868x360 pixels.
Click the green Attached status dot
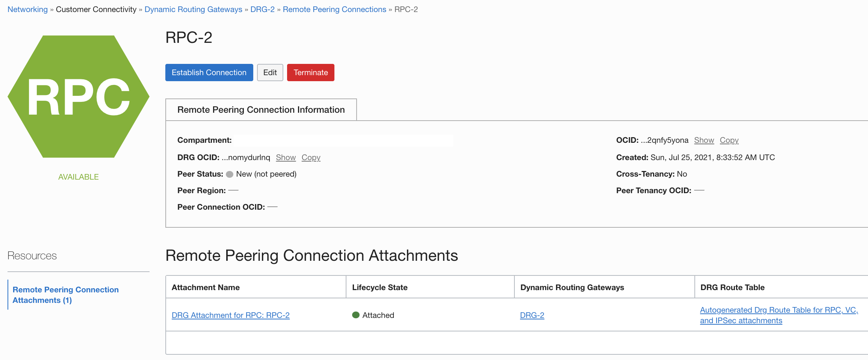point(356,315)
